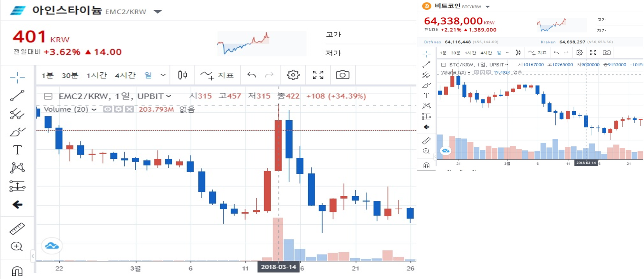Screen dimensions: 644x279
Task: Expand the BTC/KRW, 1일, UPBIT legend dropdown
Action: [x=507, y=65]
